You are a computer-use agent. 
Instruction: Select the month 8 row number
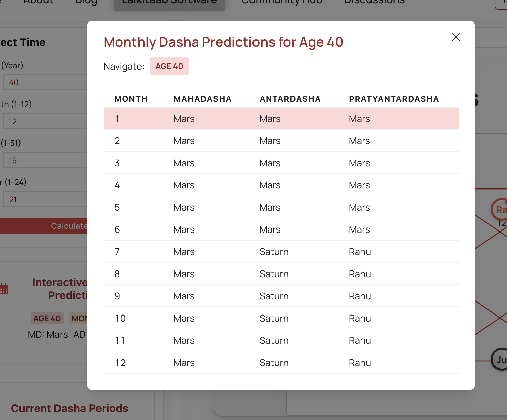pos(117,274)
